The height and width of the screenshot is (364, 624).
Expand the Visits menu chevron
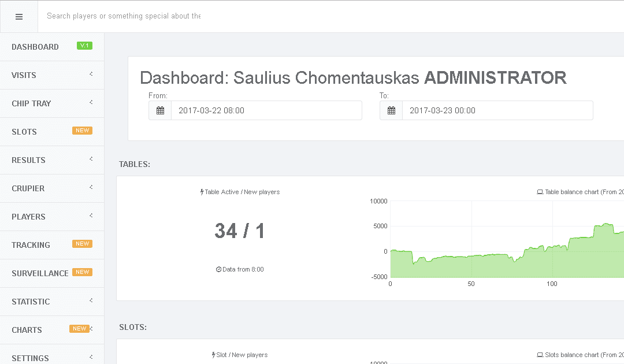point(91,74)
